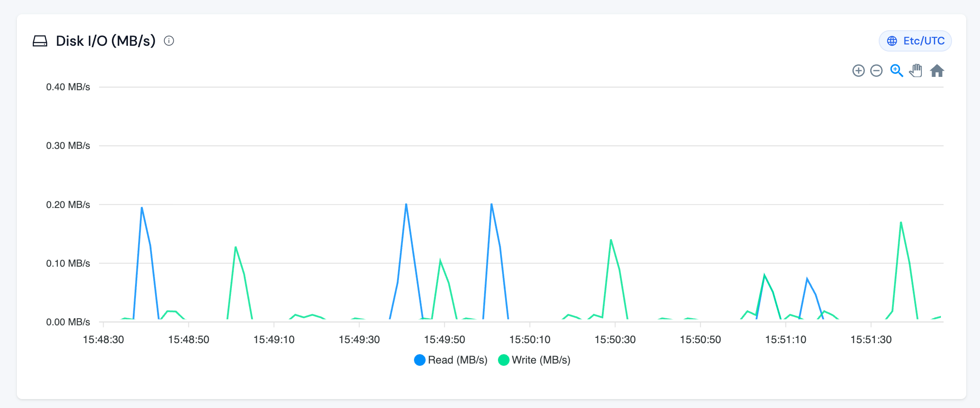Viewport: 980px width, 408px height.
Task: Click the 0.40 MB/s y-axis label
Action: tap(68, 87)
